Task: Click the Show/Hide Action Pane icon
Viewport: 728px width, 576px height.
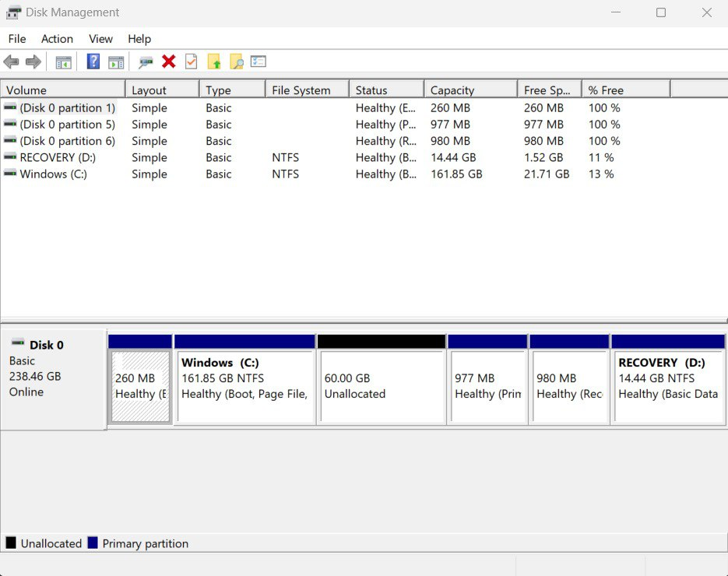Action: coord(116,62)
